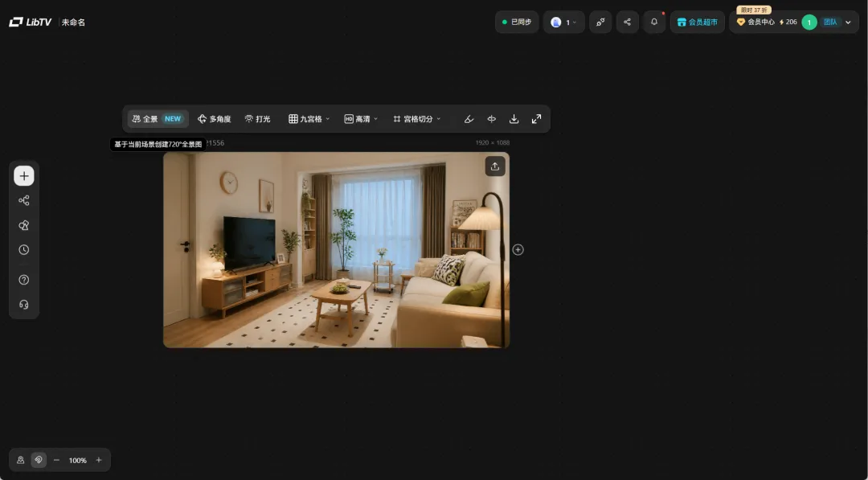Add a new node with the plus button
Screen dimensions: 868x480
pos(24,176)
